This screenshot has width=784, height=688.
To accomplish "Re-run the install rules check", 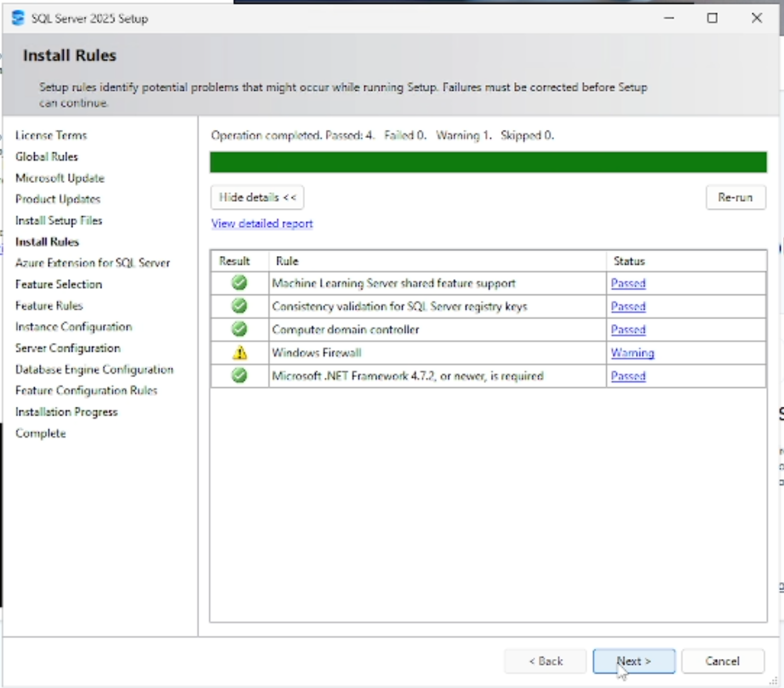I will [735, 197].
